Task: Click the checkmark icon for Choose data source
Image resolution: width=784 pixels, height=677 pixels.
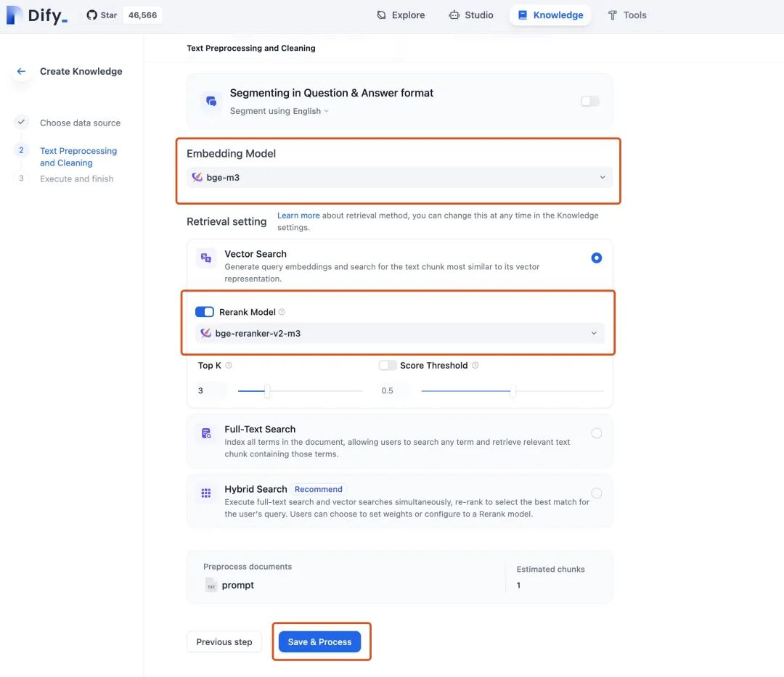Action: click(x=21, y=122)
